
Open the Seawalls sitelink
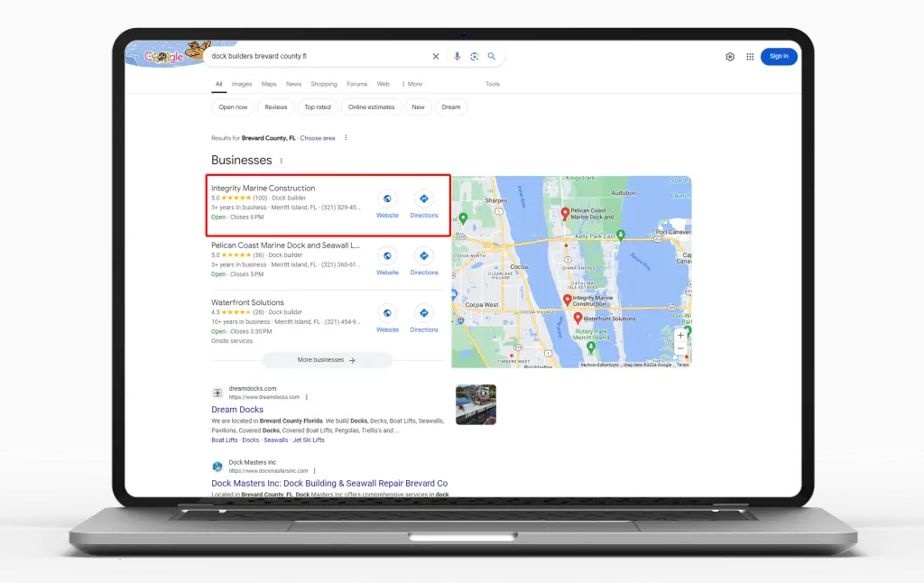[276, 440]
